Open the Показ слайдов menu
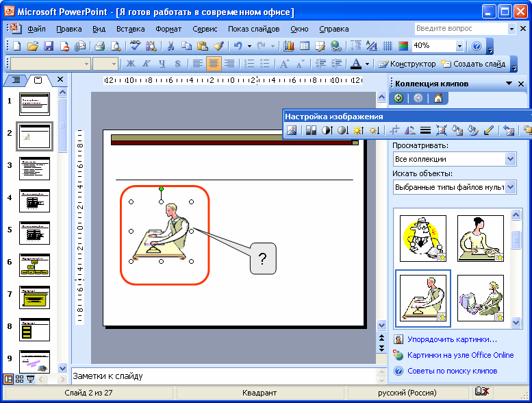The width and height of the screenshot is (532, 403). (253, 29)
